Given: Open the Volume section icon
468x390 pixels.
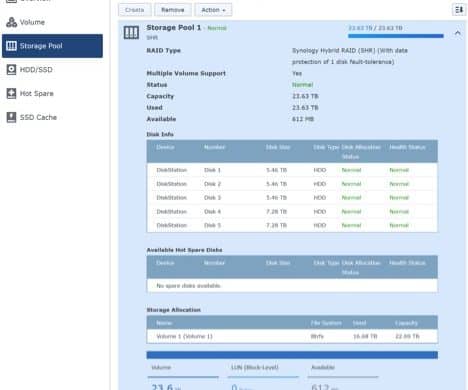Looking at the screenshot, I should coord(11,22).
